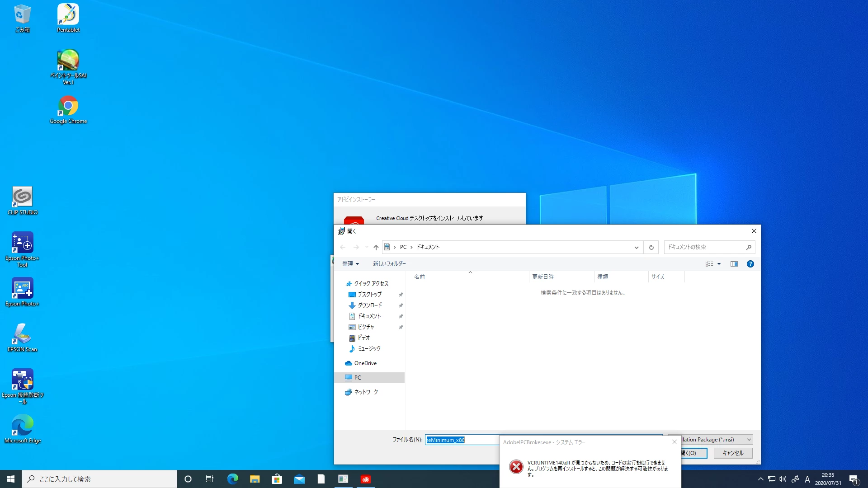Open Creative Cloud from the taskbar
The image size is (868, 488).
click(365, 479)
